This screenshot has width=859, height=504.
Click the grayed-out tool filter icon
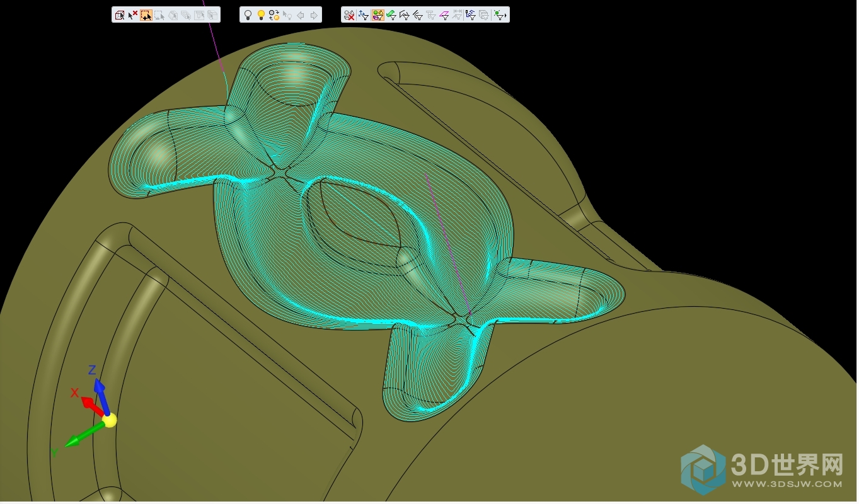pyautogui.click(x=431, y=15)
